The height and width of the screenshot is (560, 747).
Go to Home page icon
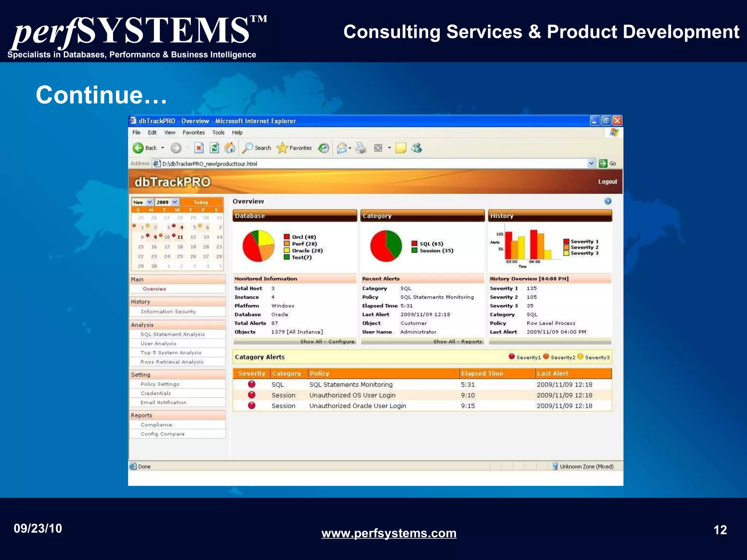coord(229,148)
